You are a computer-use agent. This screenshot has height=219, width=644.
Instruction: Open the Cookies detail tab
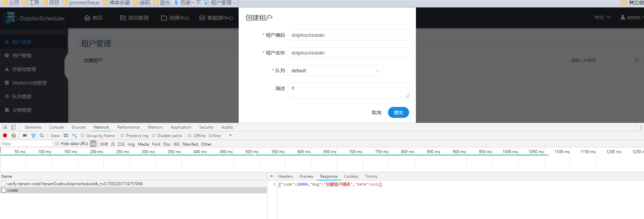pyautogui.click(x=351, y=176)
